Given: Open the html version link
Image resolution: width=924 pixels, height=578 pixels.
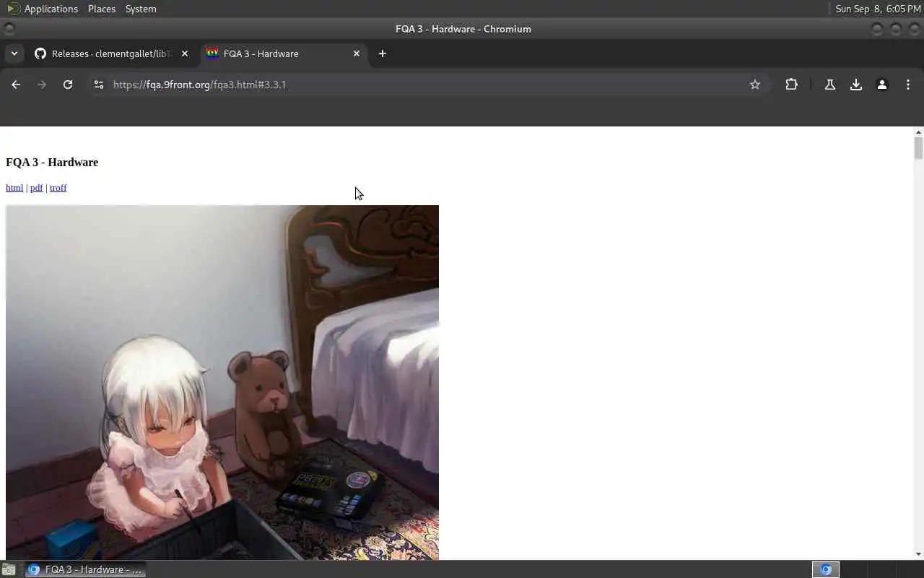Looking at the screenshot, I should (x=14, y=188).
